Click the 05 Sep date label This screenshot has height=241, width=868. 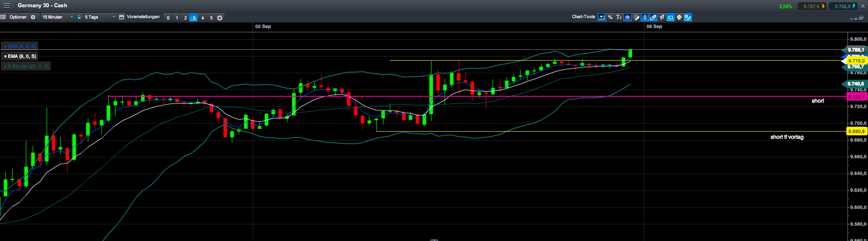pyautogui.click(x=263, y=26)
